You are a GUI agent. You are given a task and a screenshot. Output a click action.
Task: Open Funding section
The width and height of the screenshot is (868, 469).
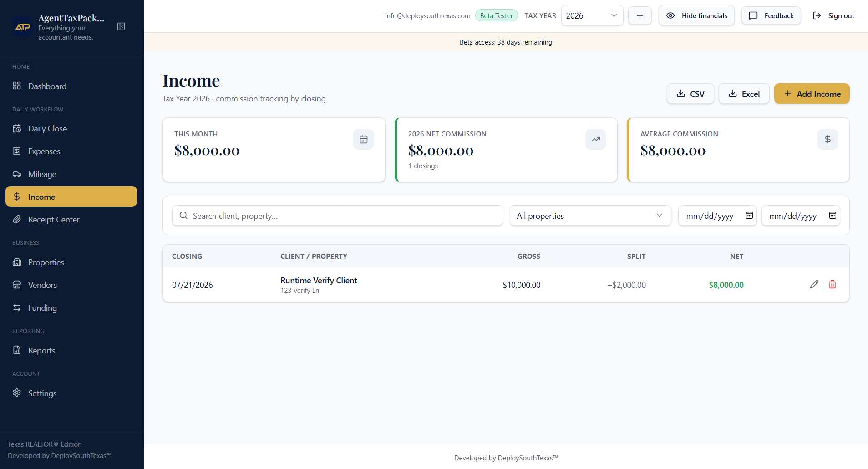(x=71, y=308)
